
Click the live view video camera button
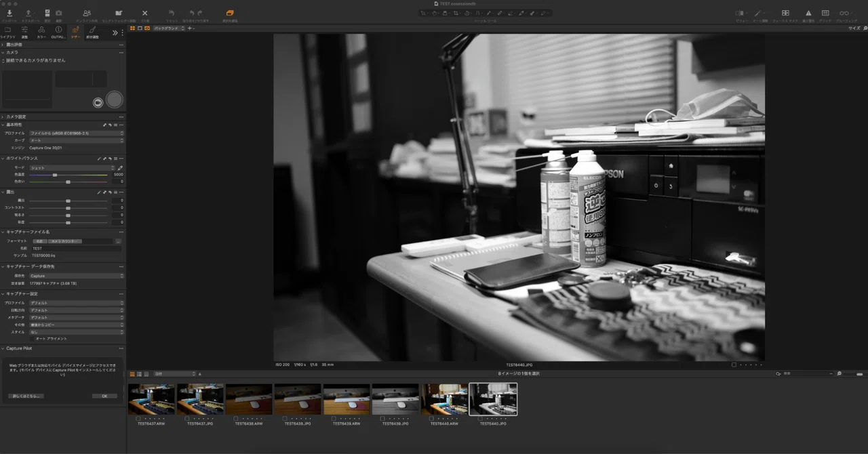98,102
